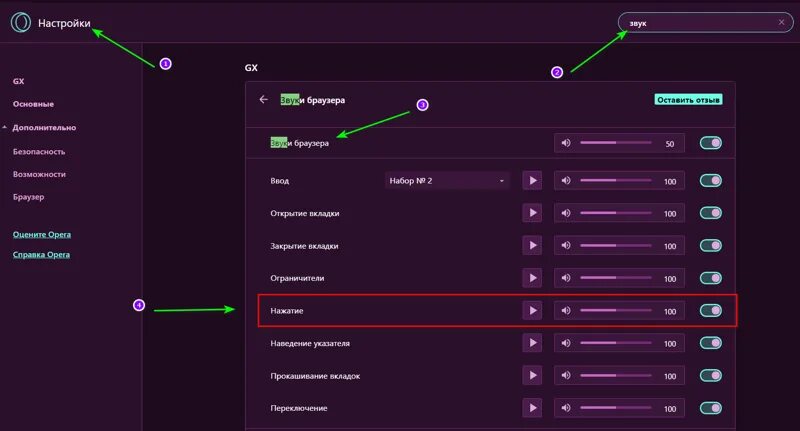This screenshot has height=431, width=800.
Task: Click the Настройки page title
Action: [64, 23]
